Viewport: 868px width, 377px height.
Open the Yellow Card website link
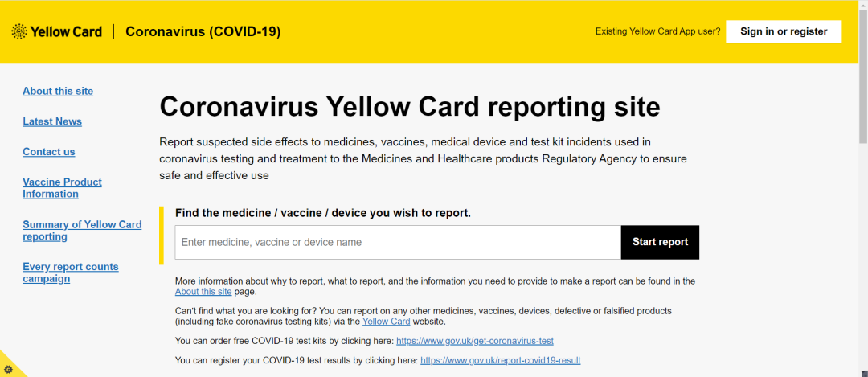coord(387,321)
